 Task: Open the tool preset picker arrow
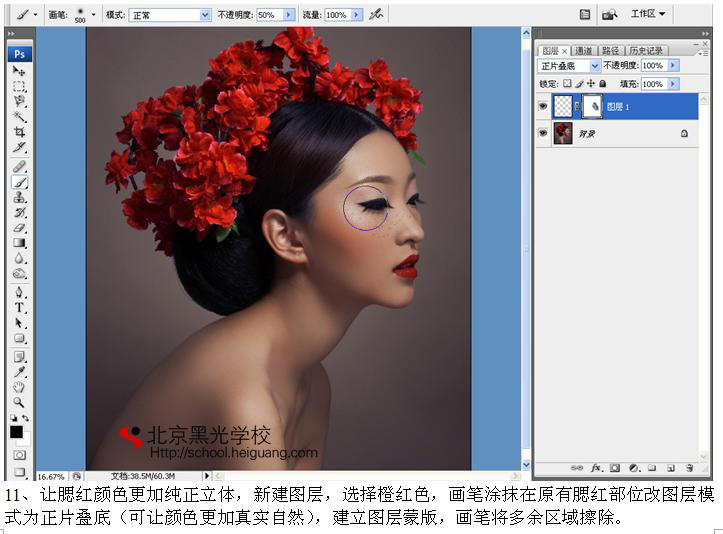pos(36,15)
